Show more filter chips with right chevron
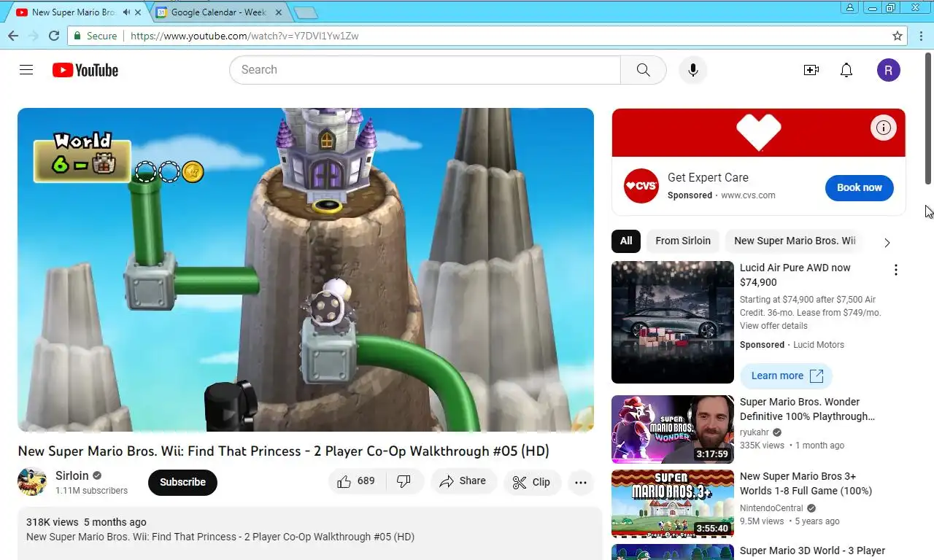 click(887, 242)
